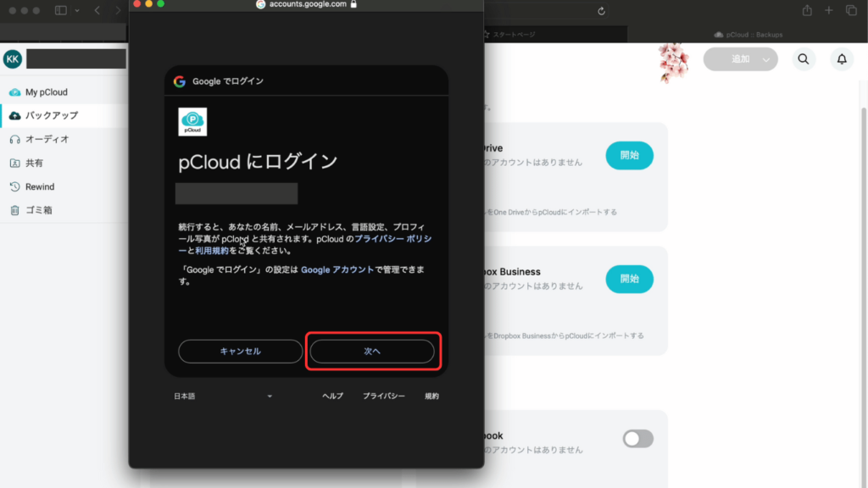
Task: Toggle Safari sidebar icon
Action: tap(61, 10)
